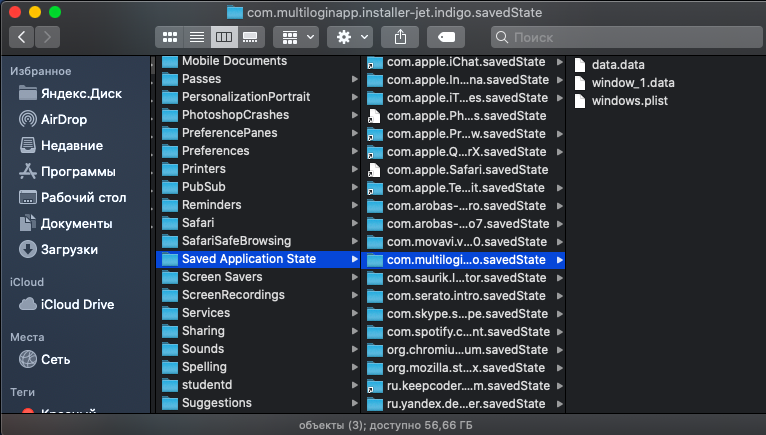This screenshot has height=435, width=766.
Task: Open Яндекс.Диск in the sidebar
Action: (x=71, y=93)
